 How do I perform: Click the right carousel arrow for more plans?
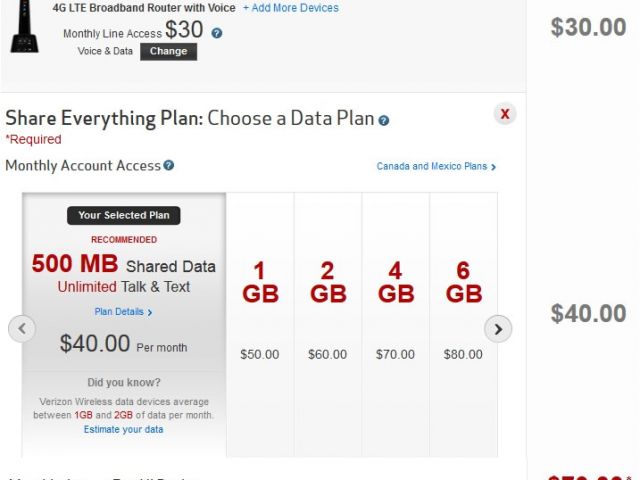(498, 328)
